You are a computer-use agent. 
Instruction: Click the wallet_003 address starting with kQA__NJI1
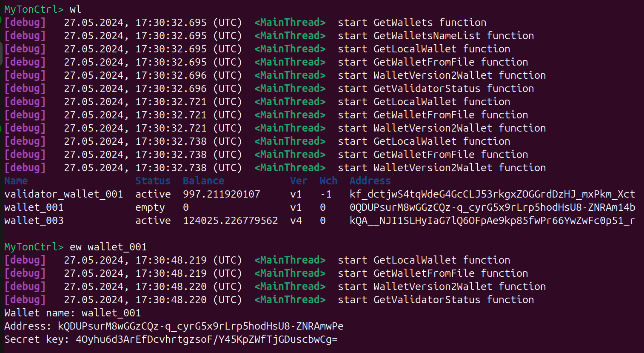(492, 221)
